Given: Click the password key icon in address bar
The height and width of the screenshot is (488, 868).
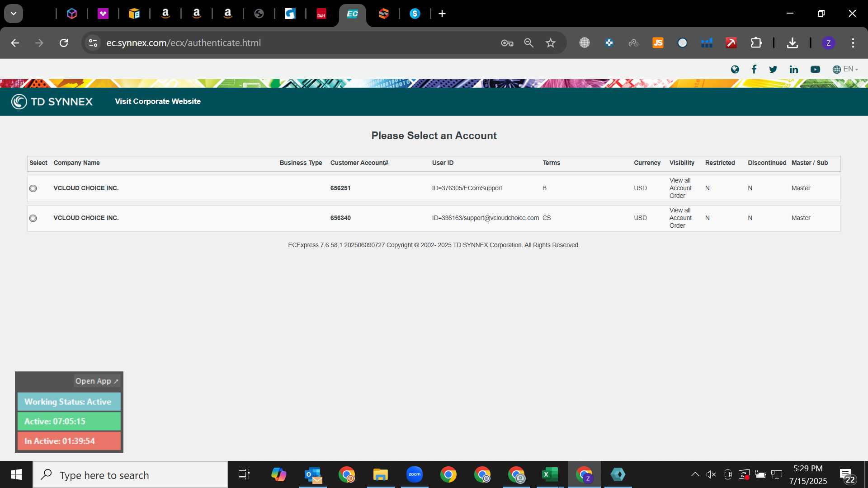Looking at the screenshot, I should tap(507, 43).
